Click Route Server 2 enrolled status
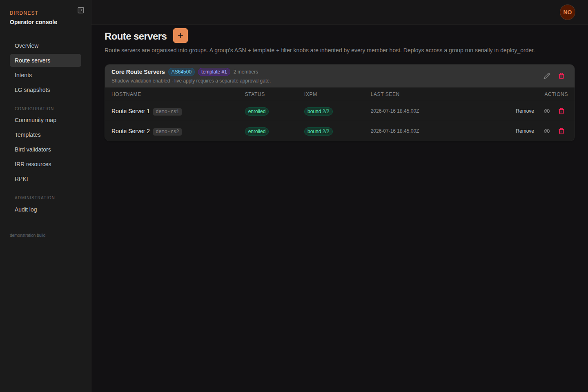 [257, 131]
